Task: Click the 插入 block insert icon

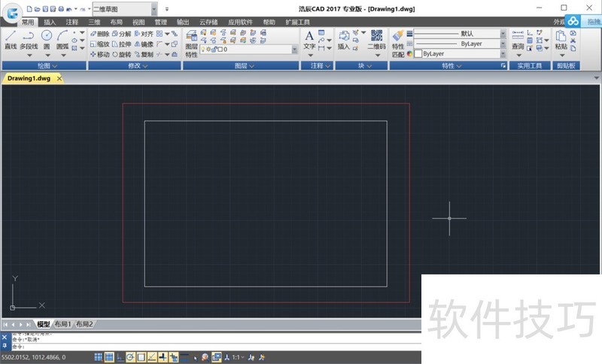Action: (344, 41)
